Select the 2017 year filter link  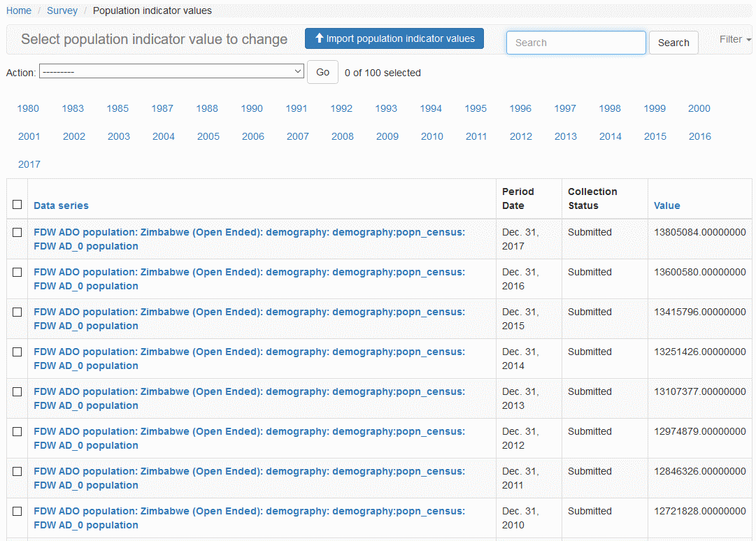click(29, 164)
